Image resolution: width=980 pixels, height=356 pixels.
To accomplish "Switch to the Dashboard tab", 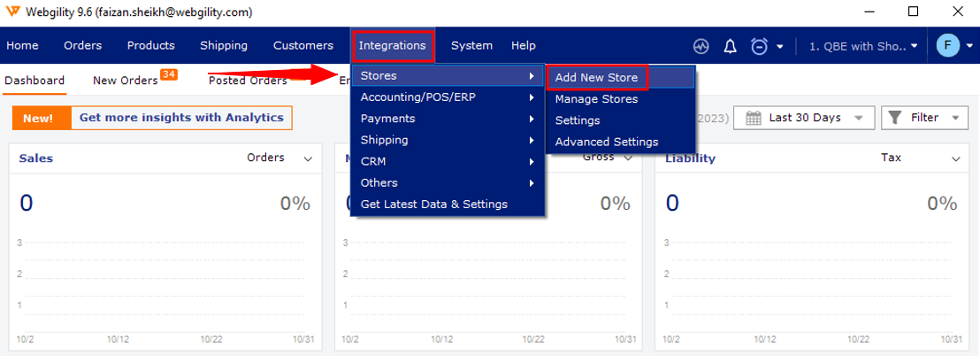I will (x=34, y=81).
